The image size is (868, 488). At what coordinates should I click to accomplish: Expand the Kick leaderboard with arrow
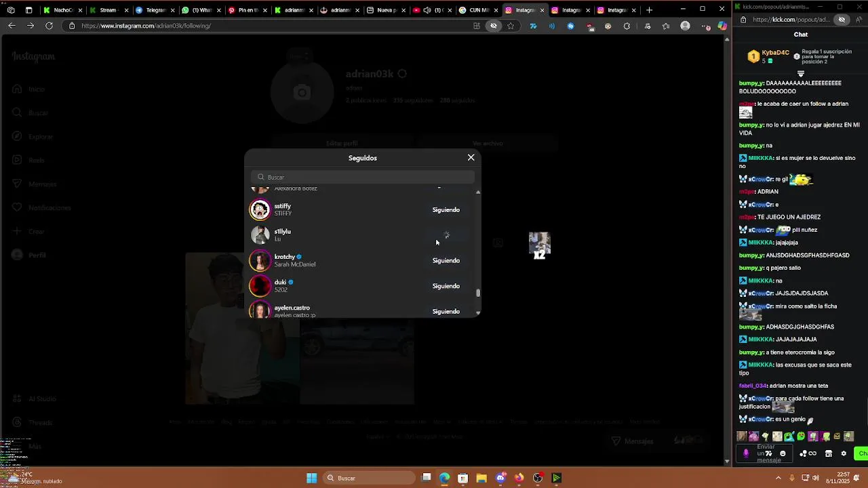click(801, 74)
